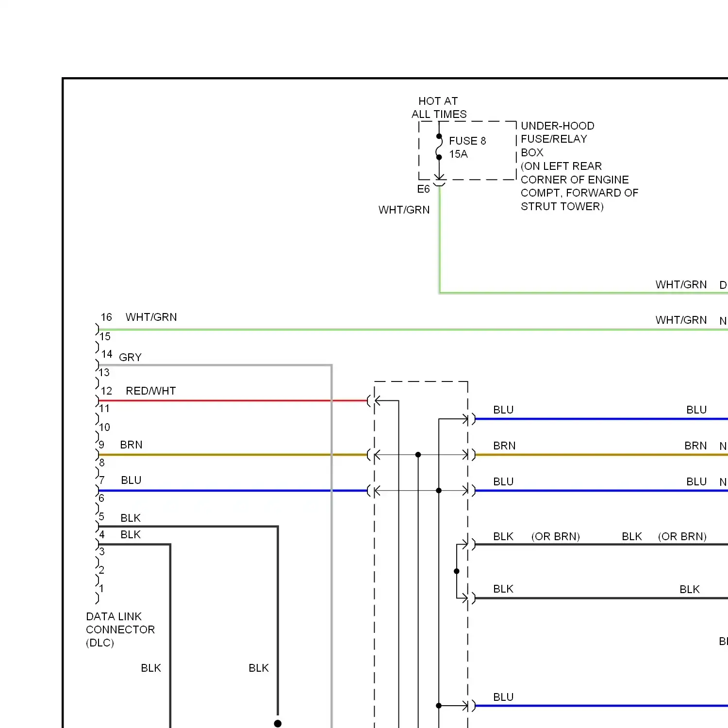
Task: Click BRN label next to pin 9
Action: [131, 445]
